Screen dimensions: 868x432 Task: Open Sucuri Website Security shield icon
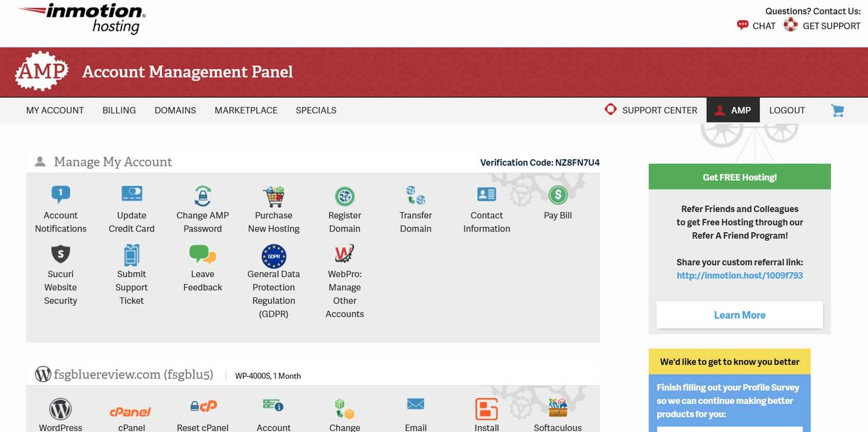pos(61,254)
